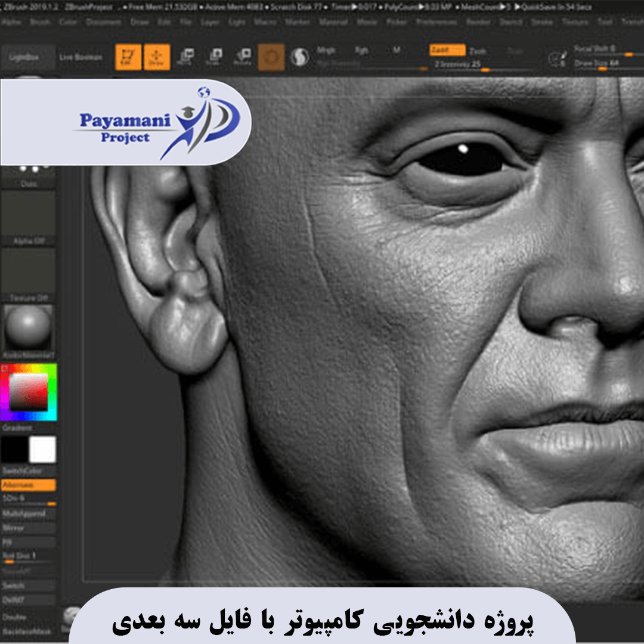Open the Material menu
This screenshot has height=644, width=644.
tap(333, 22)
